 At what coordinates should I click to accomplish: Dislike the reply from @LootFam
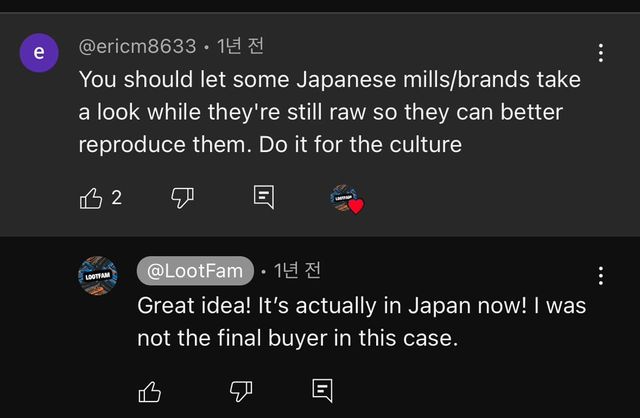[241, 391]
